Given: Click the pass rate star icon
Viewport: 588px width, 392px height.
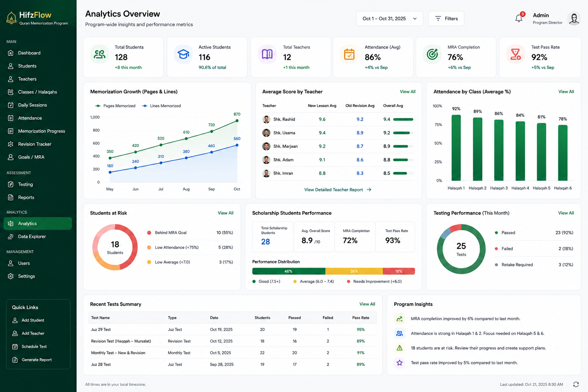Looking at the screenshot, I should click(400, 363).
